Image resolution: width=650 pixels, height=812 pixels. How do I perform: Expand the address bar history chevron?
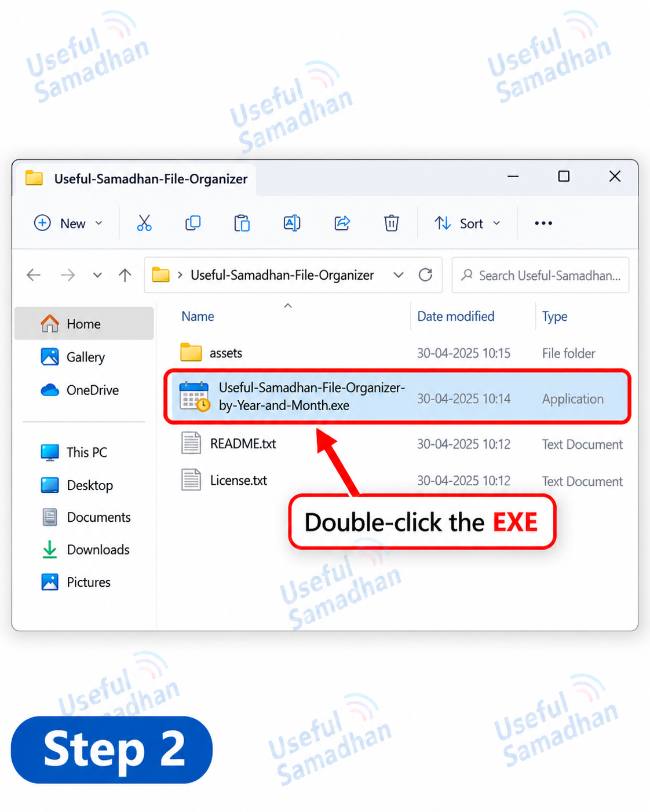pos(399,275)
